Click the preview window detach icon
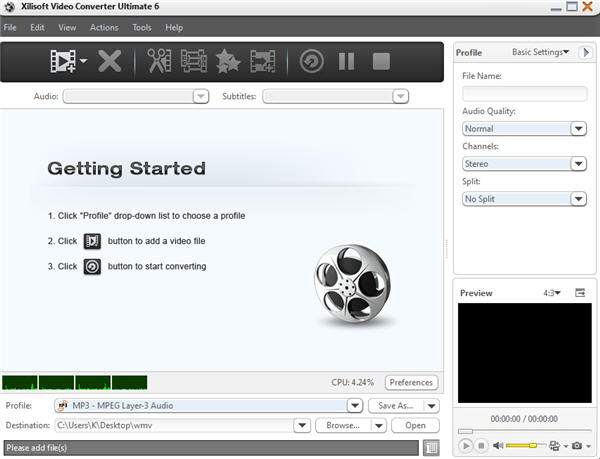The width and height of the screenshot is (600, 459). click(580, 293)
